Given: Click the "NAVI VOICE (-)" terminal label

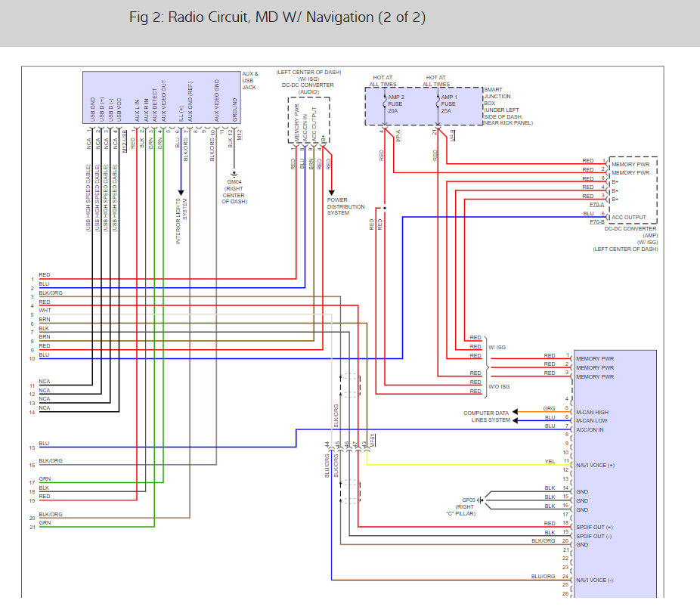Looking at the screenshot, I should (594, 580).
